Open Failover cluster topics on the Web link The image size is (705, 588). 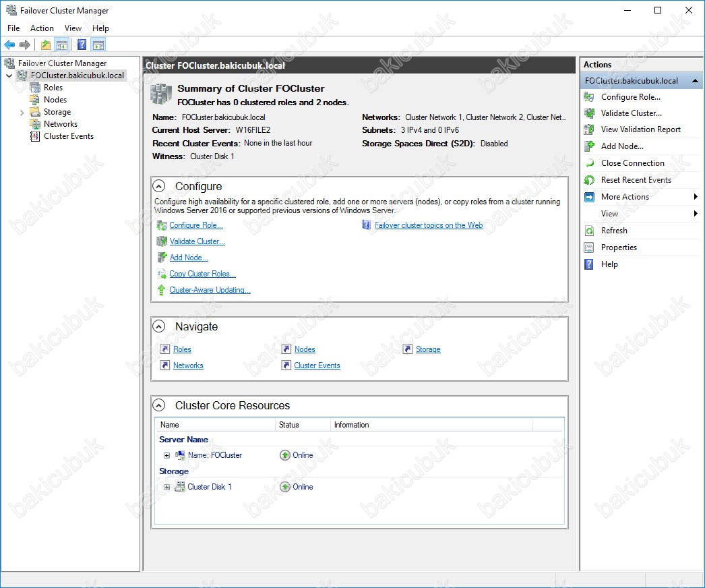tap(429, 225)
